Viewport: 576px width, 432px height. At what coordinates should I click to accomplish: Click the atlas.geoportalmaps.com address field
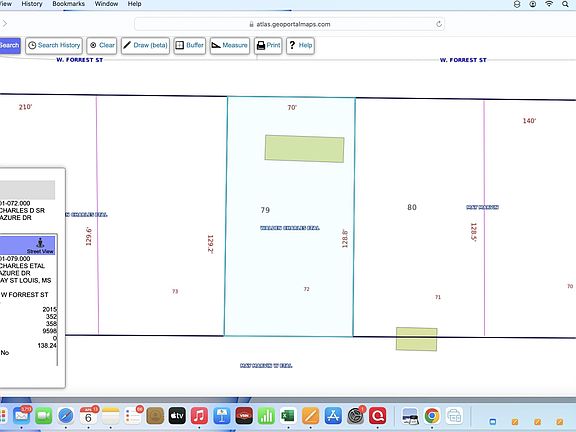point(289,24)
